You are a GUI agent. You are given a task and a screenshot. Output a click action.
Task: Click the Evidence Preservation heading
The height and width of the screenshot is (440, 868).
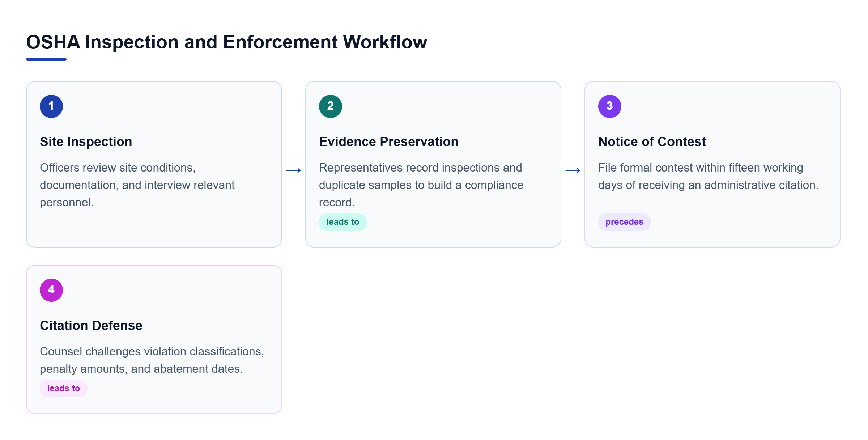pos(389,141)
